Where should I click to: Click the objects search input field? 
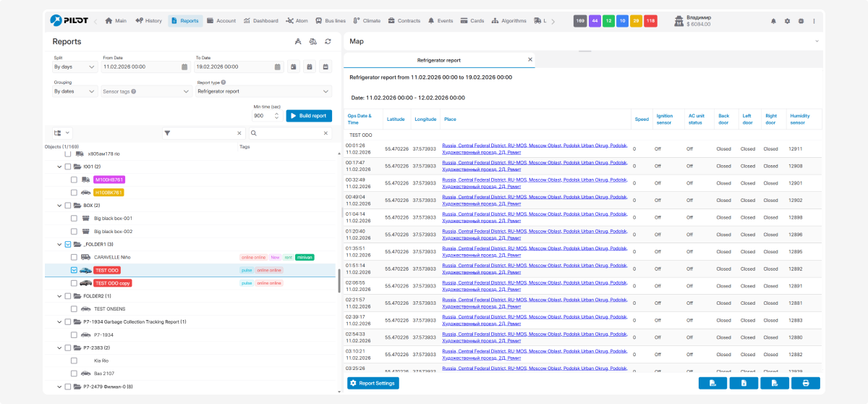click(x=292, y=133)
